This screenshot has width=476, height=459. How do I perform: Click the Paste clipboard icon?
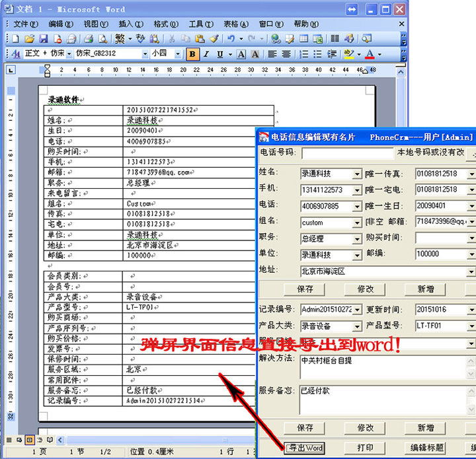pyautogui.click(x=200, y=39)
